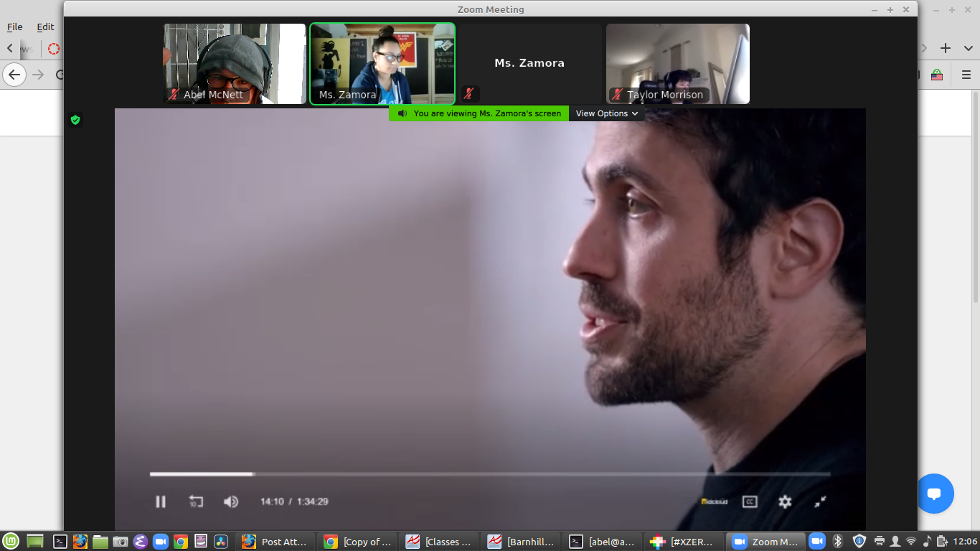Open the Wi-Fi network menu
The image size is (980, 551).
point(911,542)
